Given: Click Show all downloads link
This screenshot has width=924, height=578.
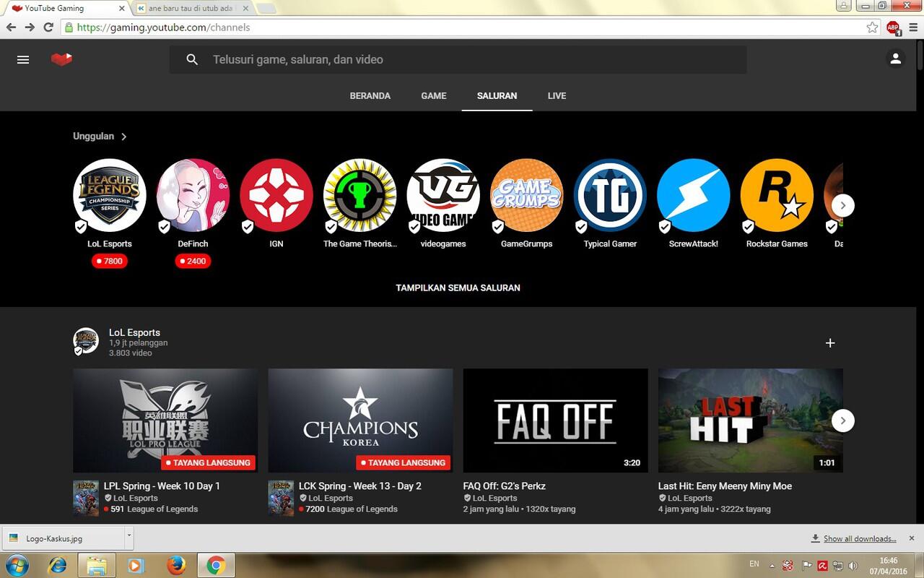Looking at the screenshot, I should (x=860, y=538).
